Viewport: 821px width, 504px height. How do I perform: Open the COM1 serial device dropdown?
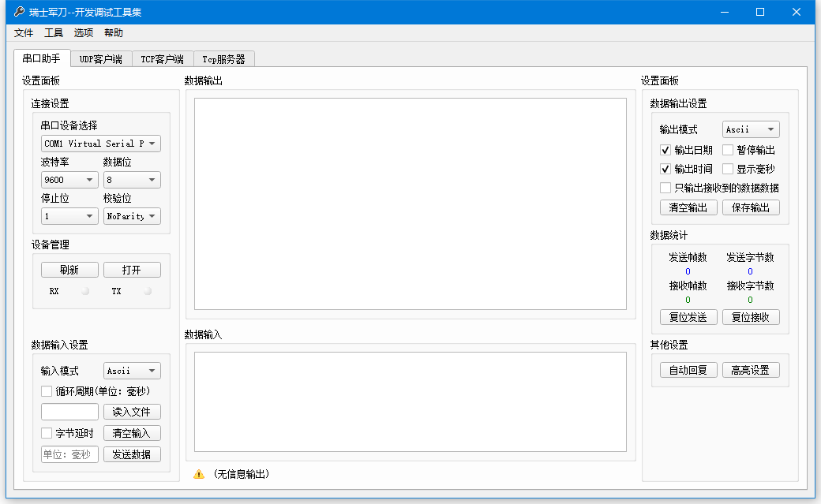pyautogui.click(x=100, y=144)
